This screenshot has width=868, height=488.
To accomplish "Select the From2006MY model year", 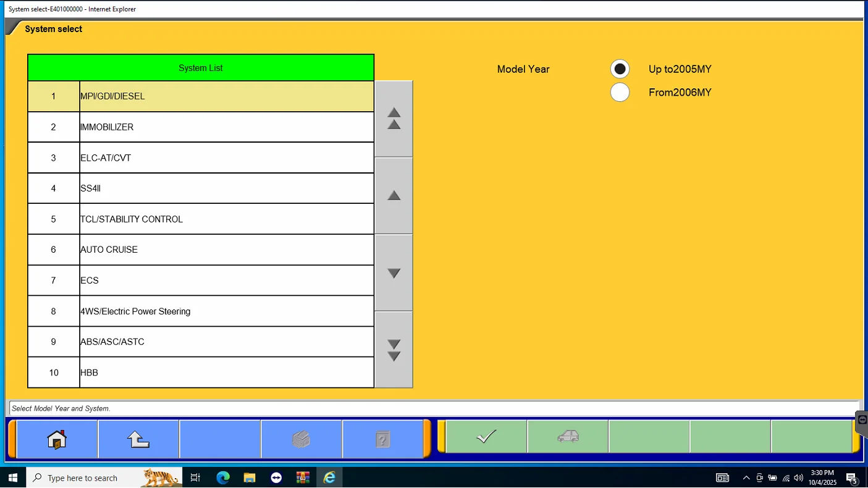I will pos(620,92).
